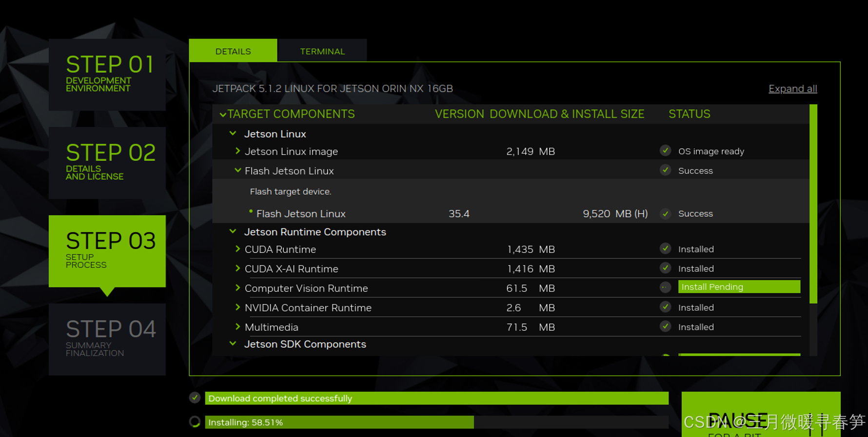Screen dimensions: 868x437
Task: Click the 1,435 MB size value
Action: 531,249
